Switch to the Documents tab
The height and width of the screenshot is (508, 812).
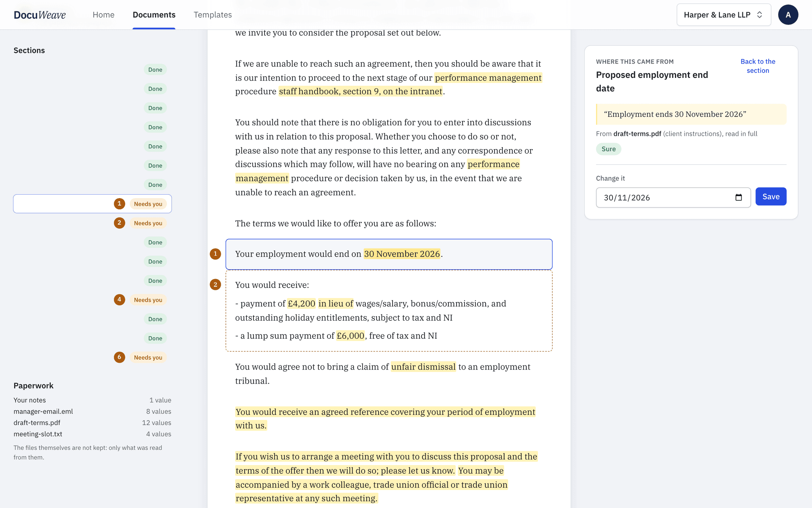(154, 15)
